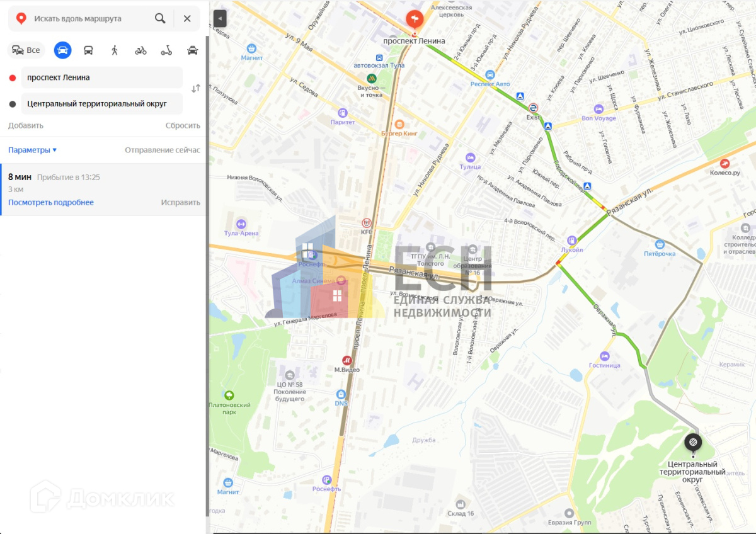The image size is (756, 534).
Task: Select the 'Все' transport modes tab
Action: [26, 50]
